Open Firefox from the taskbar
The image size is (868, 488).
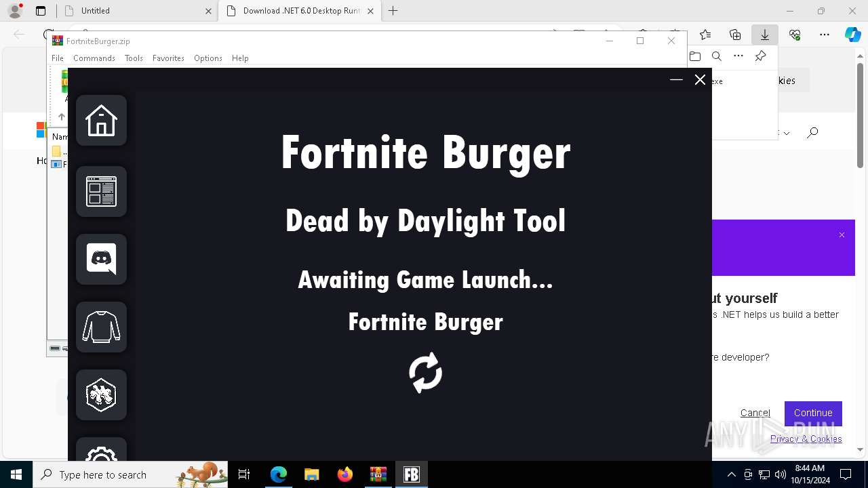[x=345, y=474]
